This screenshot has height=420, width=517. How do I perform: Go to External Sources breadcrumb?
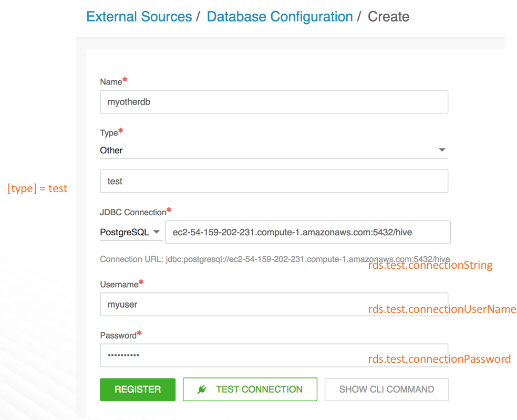[x=139, y=16]
